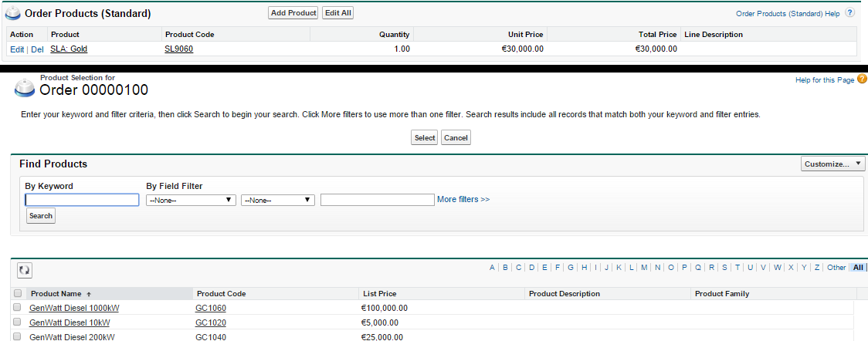Open the filter operator dropdown
This screenshot has height=341, width=868.
point(277,200)
